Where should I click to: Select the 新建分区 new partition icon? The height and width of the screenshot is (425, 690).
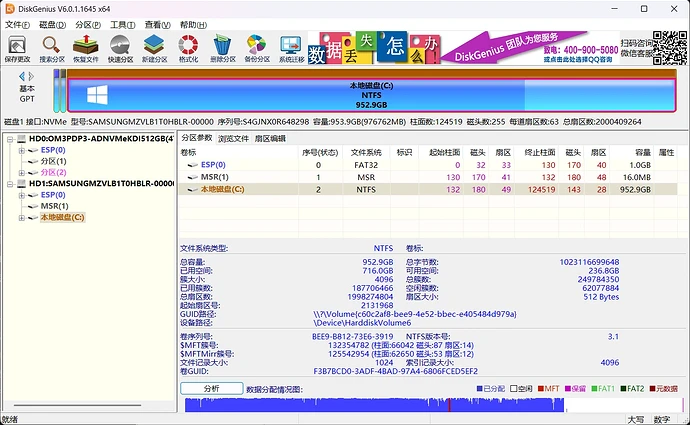pos(154,48)
